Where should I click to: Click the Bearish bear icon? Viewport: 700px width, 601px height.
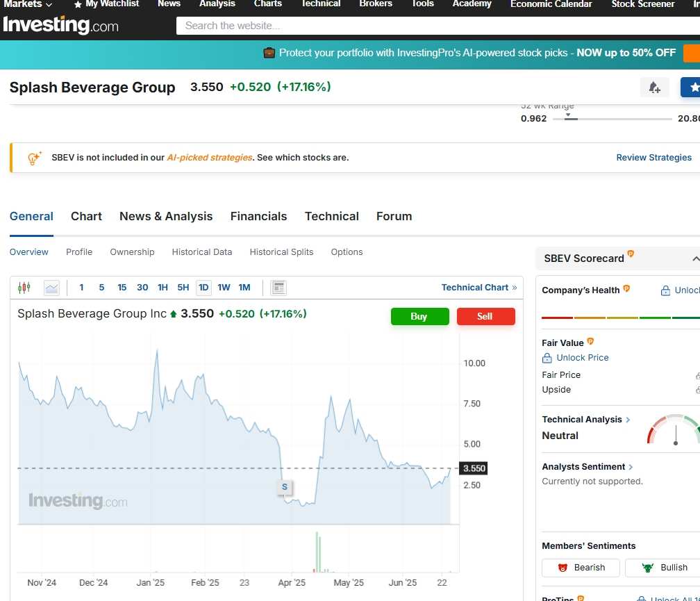(562, 568)
